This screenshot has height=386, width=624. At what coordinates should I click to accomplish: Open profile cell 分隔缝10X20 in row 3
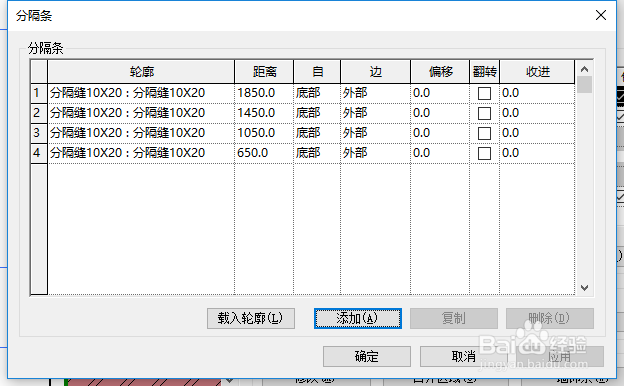(x=141, y=133)
